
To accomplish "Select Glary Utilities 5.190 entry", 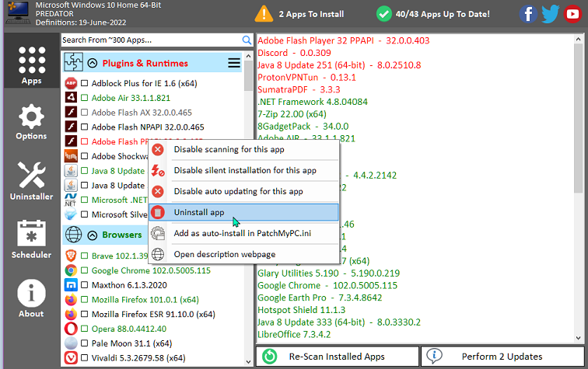I will [x=328, y=273].
